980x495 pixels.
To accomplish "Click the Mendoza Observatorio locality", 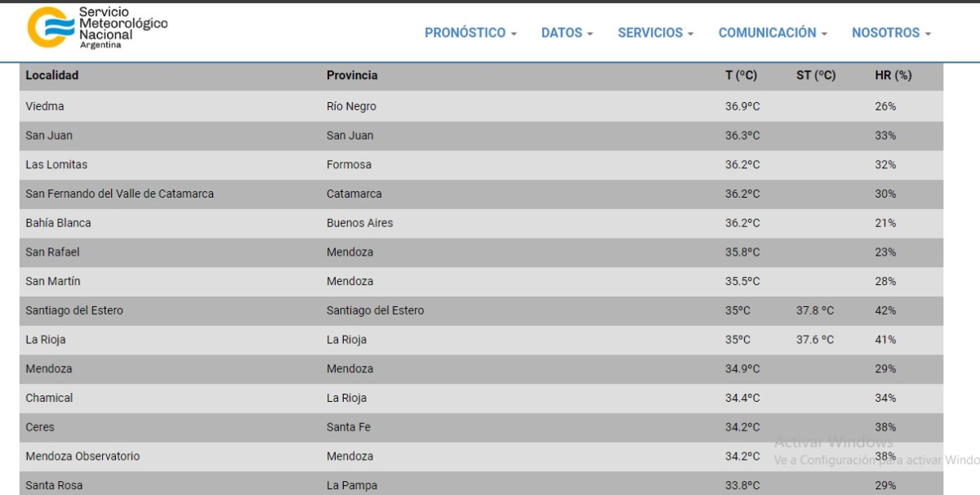I will tap(82, 456).
